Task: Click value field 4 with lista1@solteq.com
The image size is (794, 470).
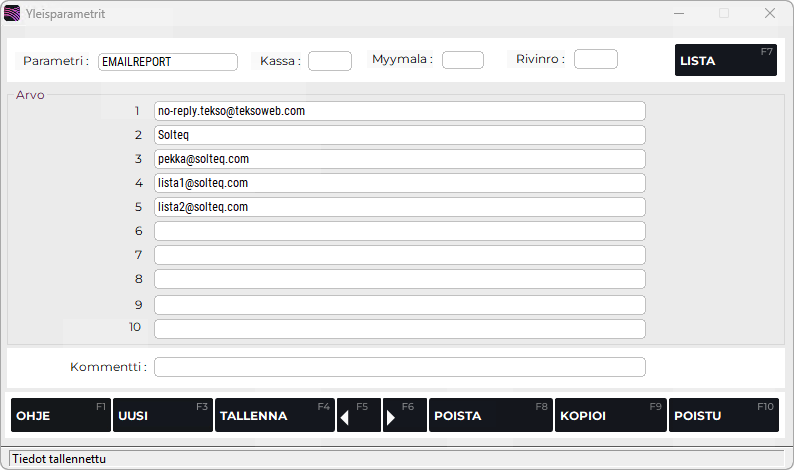Action: [x=400, y=183]
